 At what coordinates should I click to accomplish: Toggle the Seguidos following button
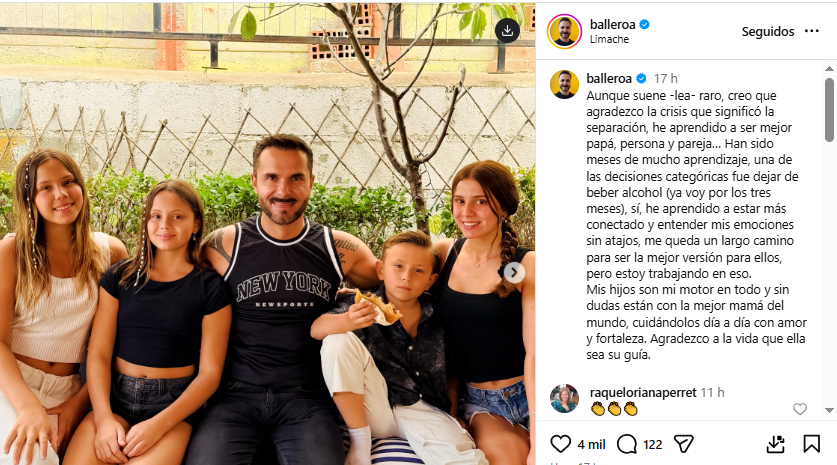768,31
